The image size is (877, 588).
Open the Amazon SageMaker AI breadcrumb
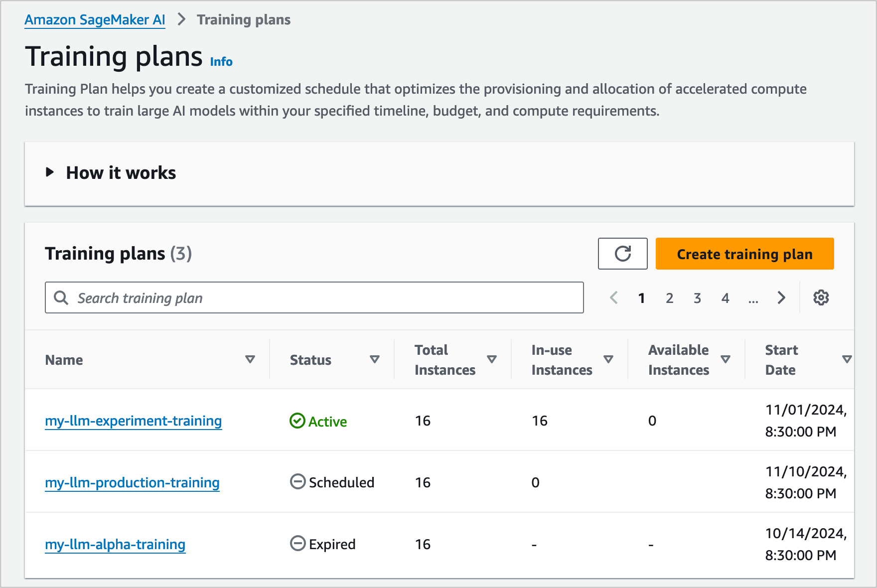point(95,20)
